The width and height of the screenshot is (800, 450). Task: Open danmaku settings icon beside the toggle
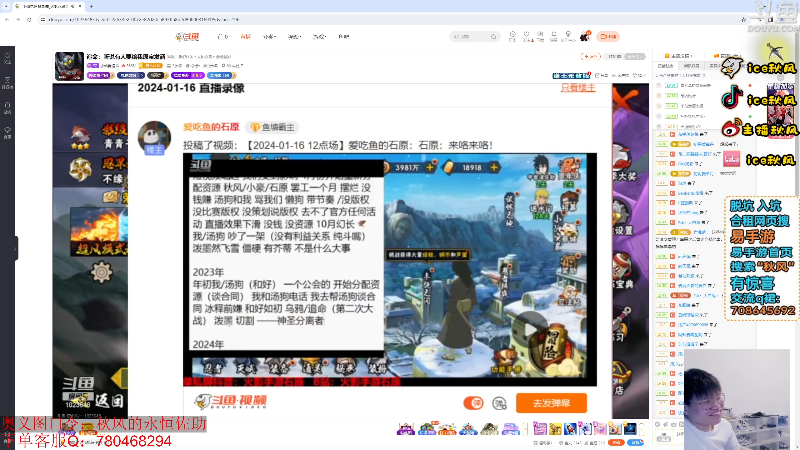(499, 403)
